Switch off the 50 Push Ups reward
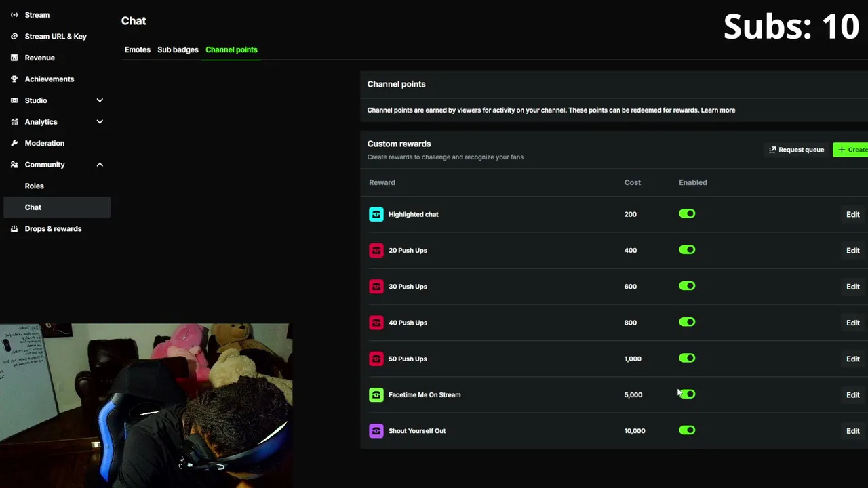868x488 pixels. (687, 359)
